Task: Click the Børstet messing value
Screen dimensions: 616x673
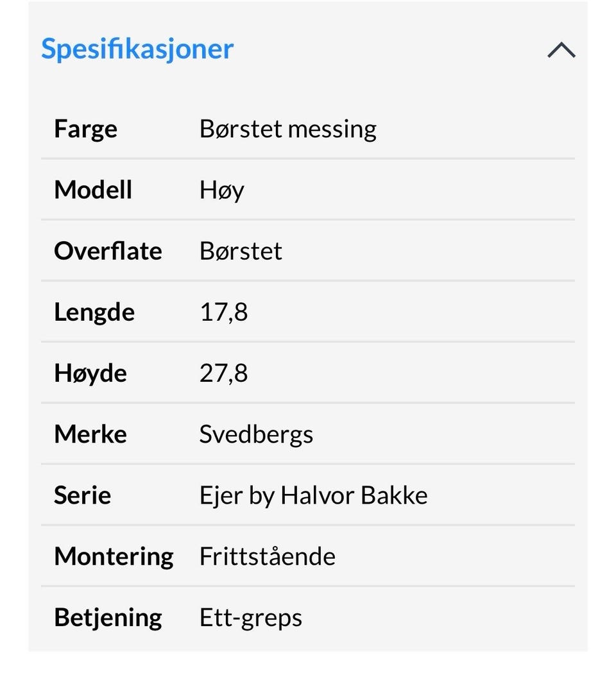Action: coord(287,129)
